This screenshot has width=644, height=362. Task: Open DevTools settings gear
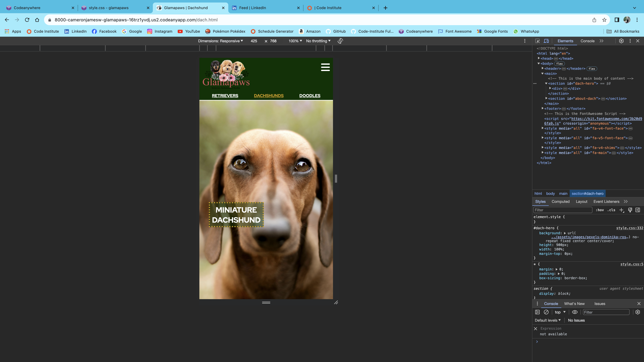coord(621,41)
